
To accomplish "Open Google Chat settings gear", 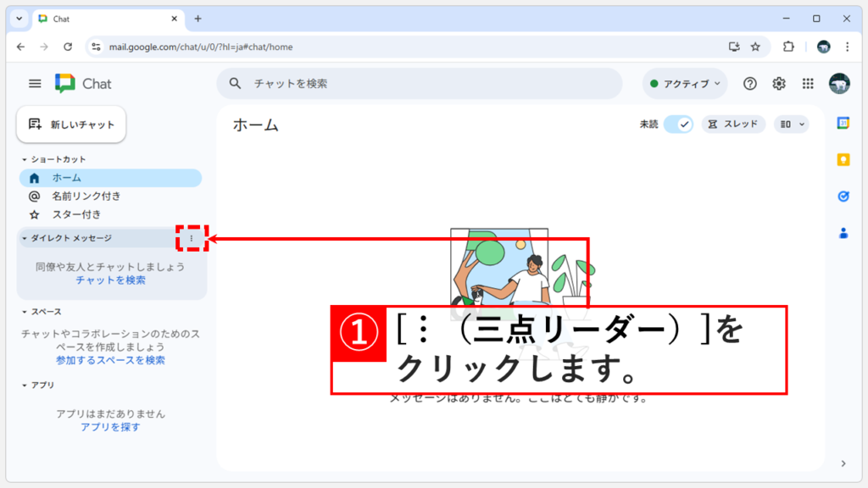I will point(777,83).
